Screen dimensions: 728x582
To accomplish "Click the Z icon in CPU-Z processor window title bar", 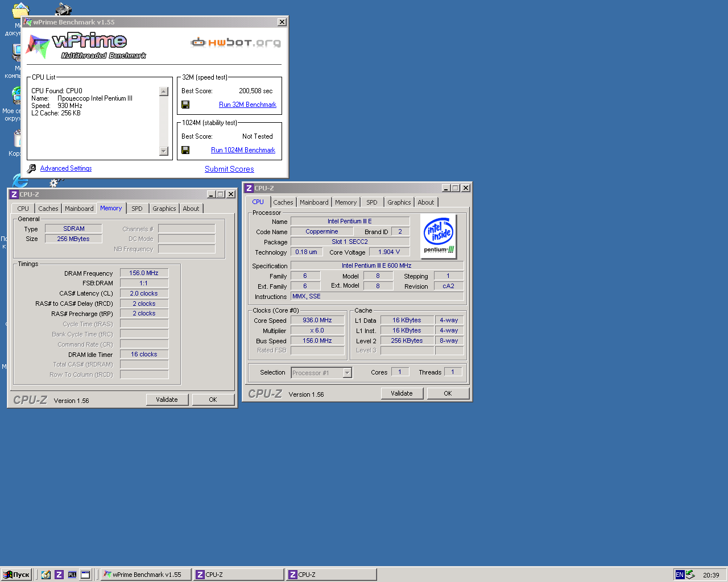I will 249,188.
